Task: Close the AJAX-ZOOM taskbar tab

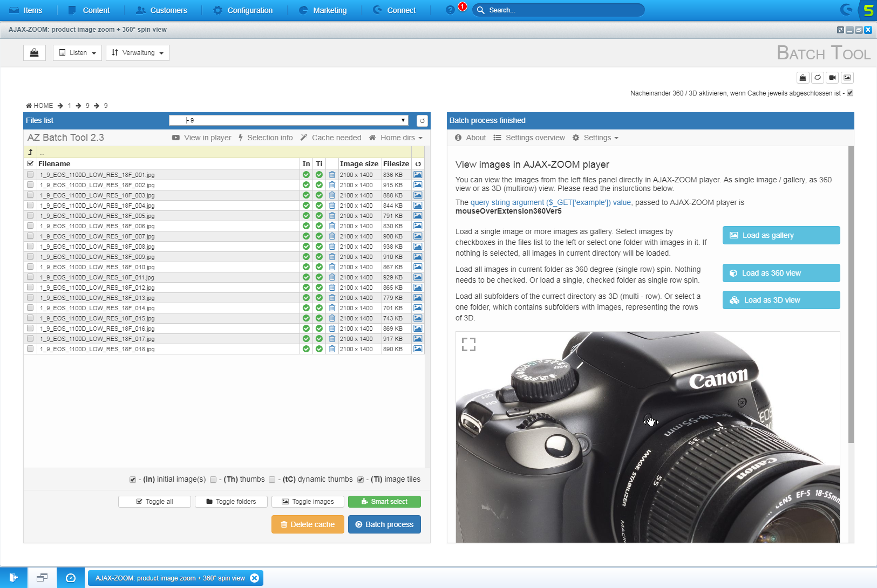Action: tap(255, 578)
